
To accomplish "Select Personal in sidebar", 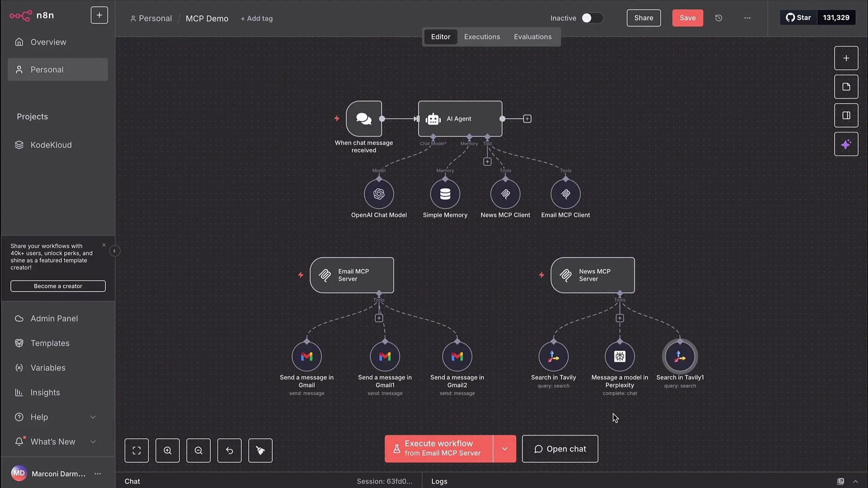I will (58, 70).
